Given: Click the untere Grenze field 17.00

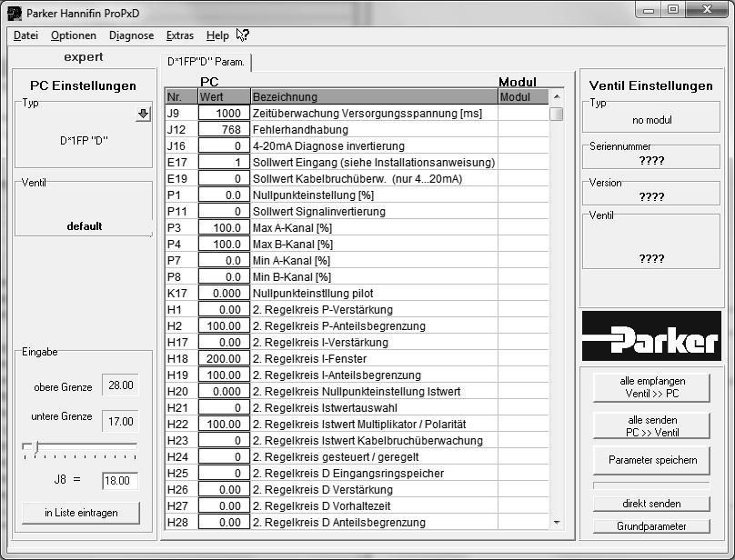Looking at the screenshot, I should pyautogui.click(x=120, y=421).
